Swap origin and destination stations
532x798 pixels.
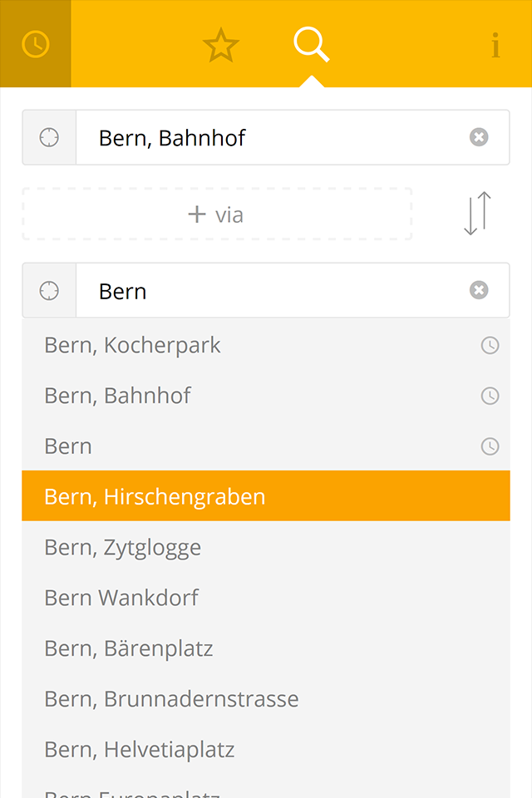point(477,214)
